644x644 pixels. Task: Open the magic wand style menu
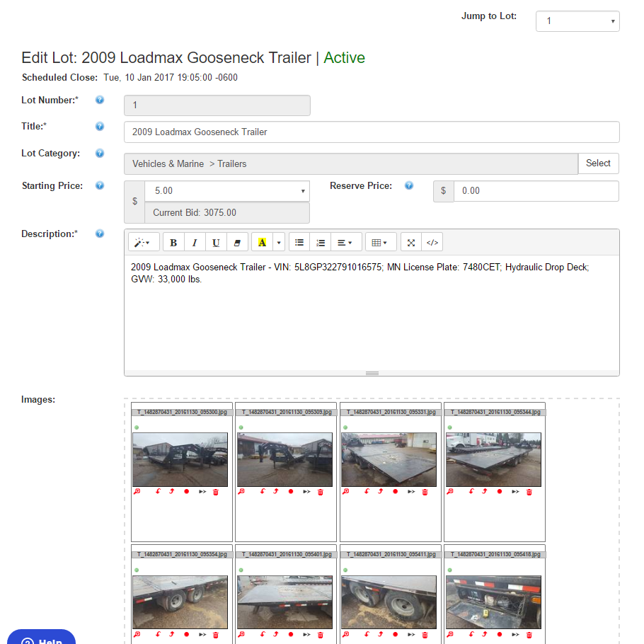(144, 242)
